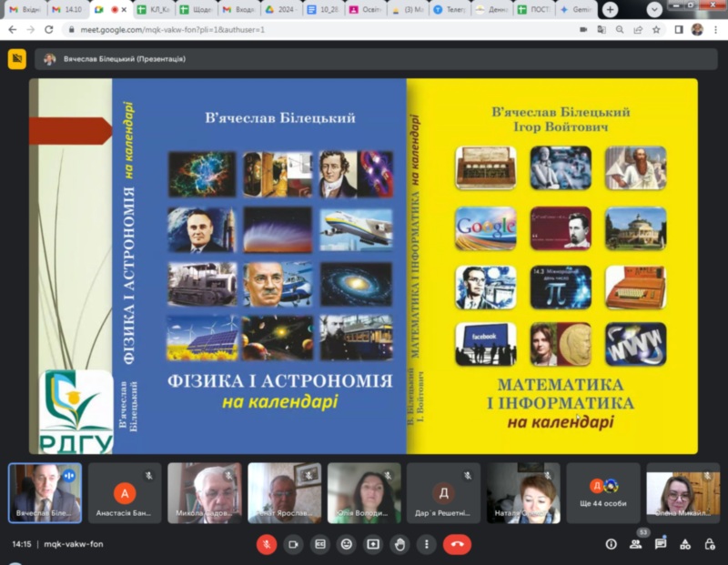Viewport: 728px width, 565px height.
Task: Open the emoji reactions button
Action: (x=346, y=544)
